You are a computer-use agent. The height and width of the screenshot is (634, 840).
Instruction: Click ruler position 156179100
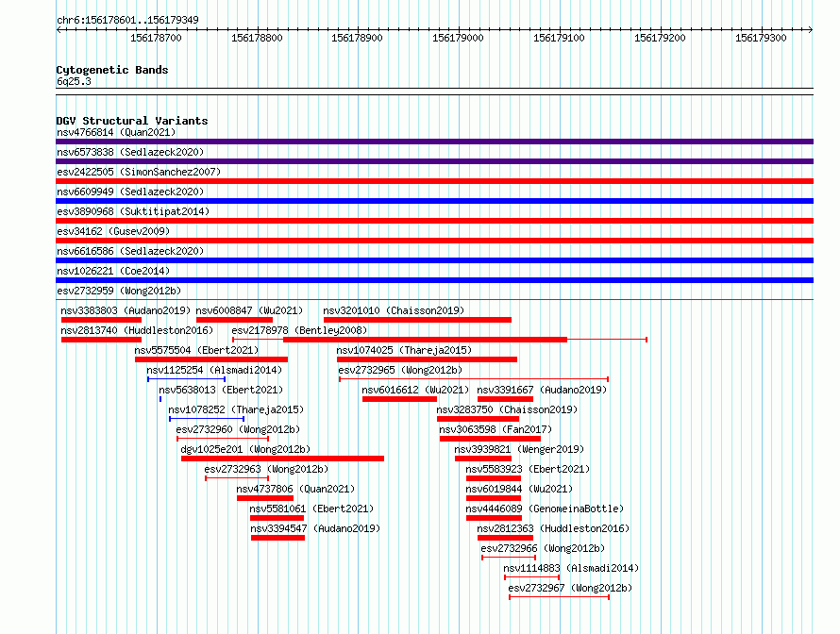pyautogui.click(x=559, y=38)
